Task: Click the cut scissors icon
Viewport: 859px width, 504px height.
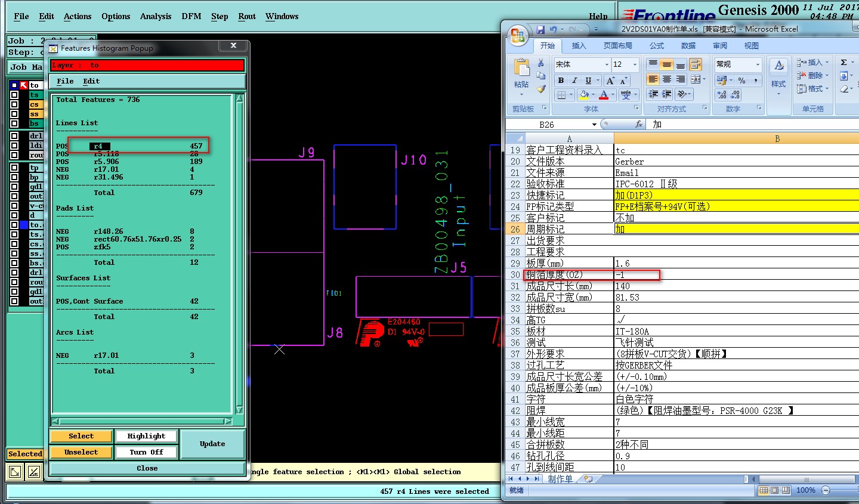Action: point(540,63)
